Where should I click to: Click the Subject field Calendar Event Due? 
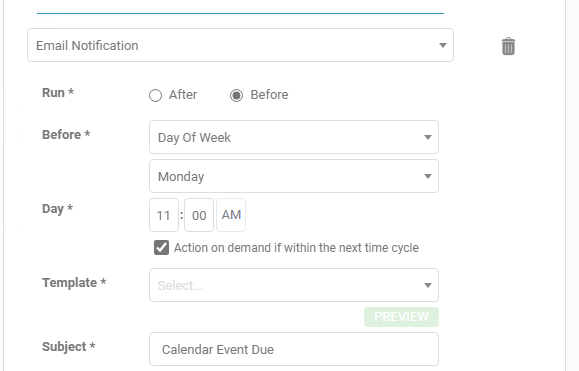(x=294, y=349)
